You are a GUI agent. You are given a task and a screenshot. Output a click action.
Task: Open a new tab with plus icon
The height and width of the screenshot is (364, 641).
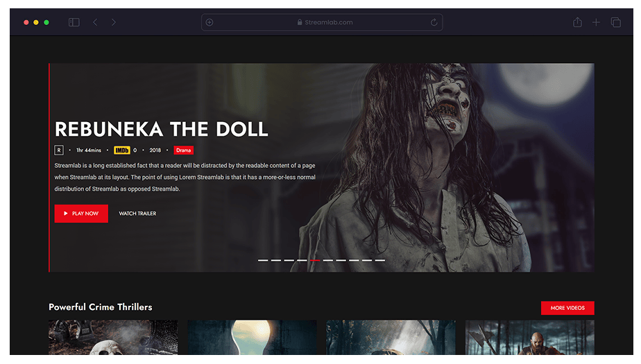(x=596, y=22)
